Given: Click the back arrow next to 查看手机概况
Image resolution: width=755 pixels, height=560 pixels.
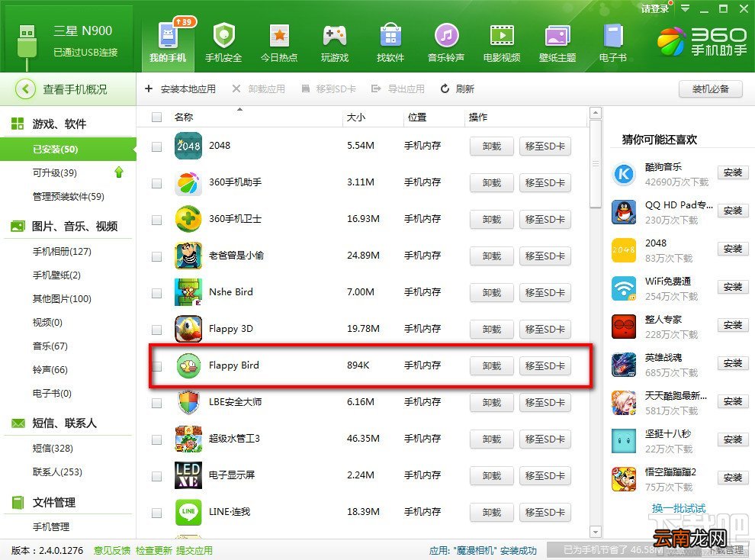Looking at the screenshot, I should coord(25,89).
